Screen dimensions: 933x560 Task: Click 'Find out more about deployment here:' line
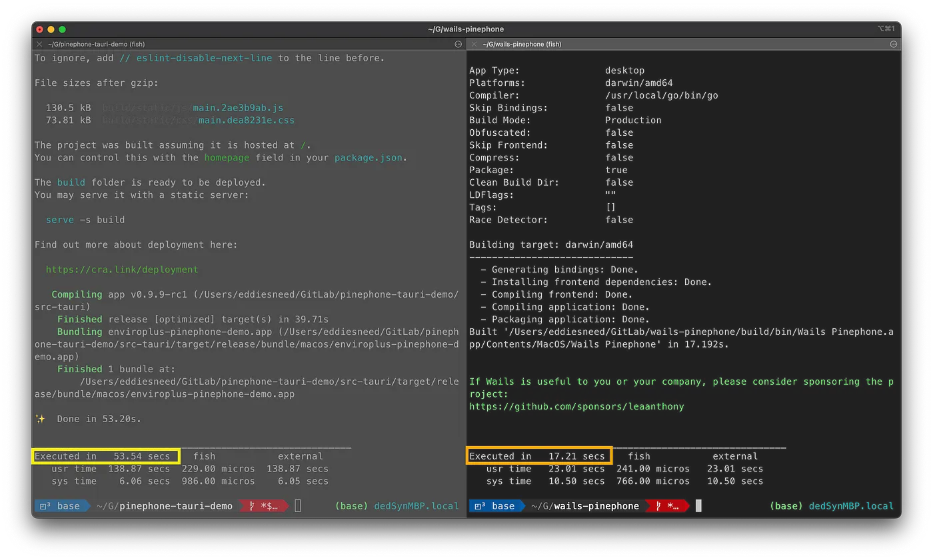136,244
